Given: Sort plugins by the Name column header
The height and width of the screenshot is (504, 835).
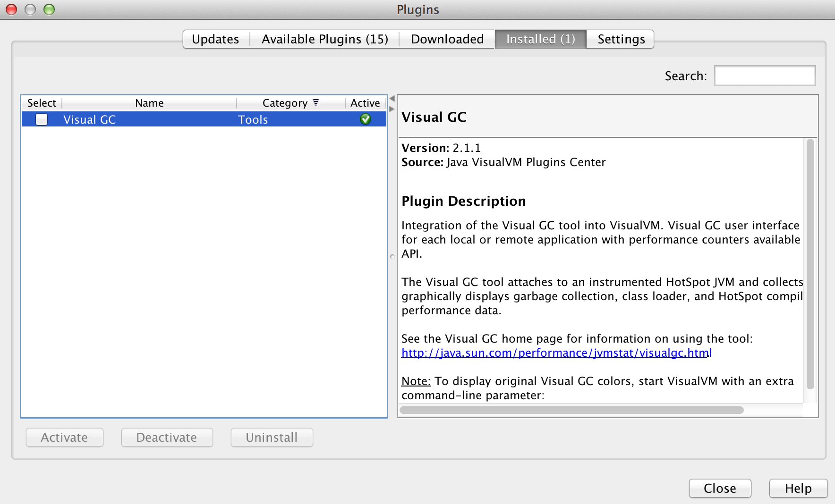Looking at the screenshot, I should pos(149,103).
